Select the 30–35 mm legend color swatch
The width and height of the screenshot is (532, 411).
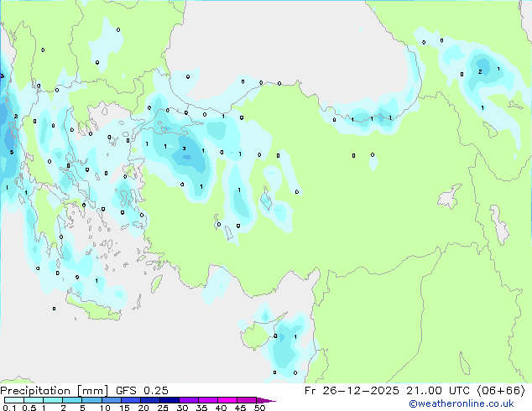[188, 400]
